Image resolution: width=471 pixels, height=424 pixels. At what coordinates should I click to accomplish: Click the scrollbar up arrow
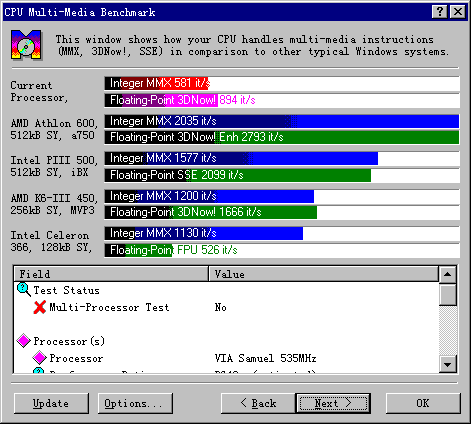pos(448,274)
